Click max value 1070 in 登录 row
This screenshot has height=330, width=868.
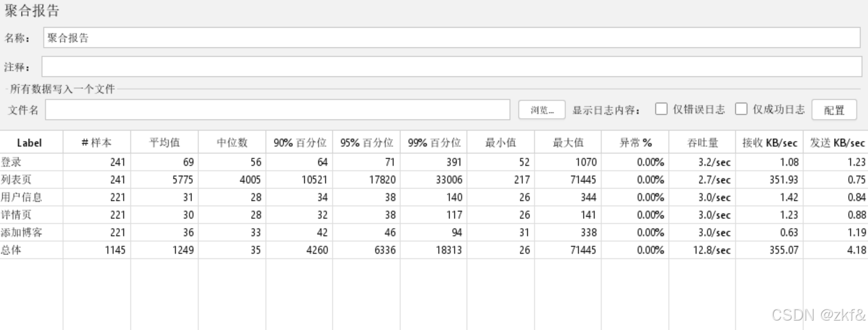(586, 162)
